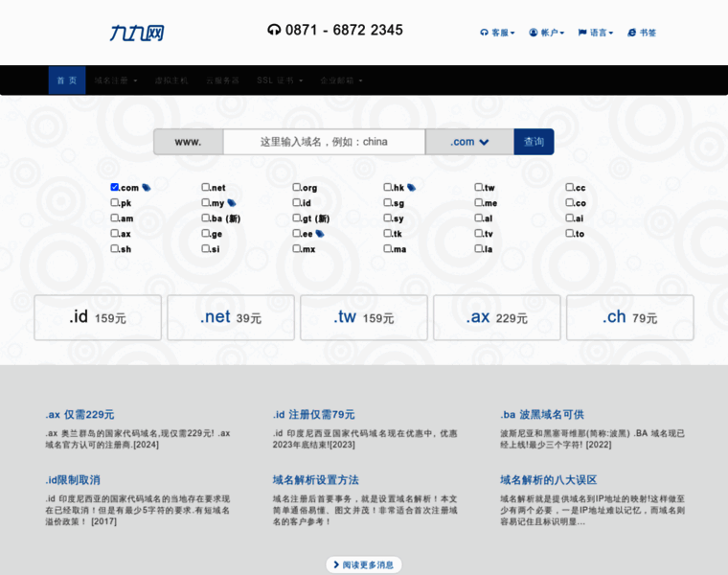Open the 云服务器 menu item
This screenshot has height=575, width=728.
(x=222, y=80)
